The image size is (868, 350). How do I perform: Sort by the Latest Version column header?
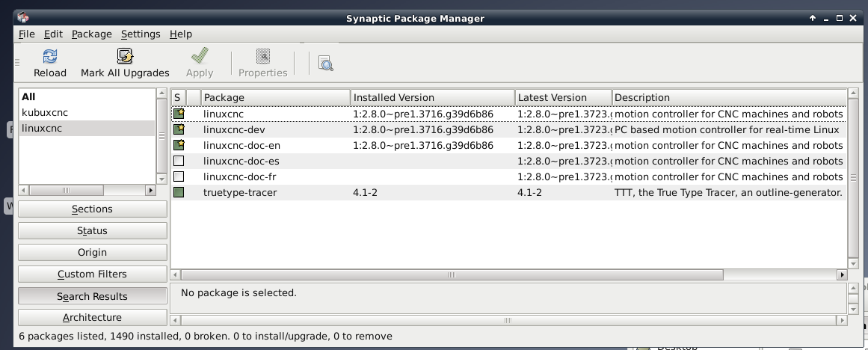[x=563, y=97]
